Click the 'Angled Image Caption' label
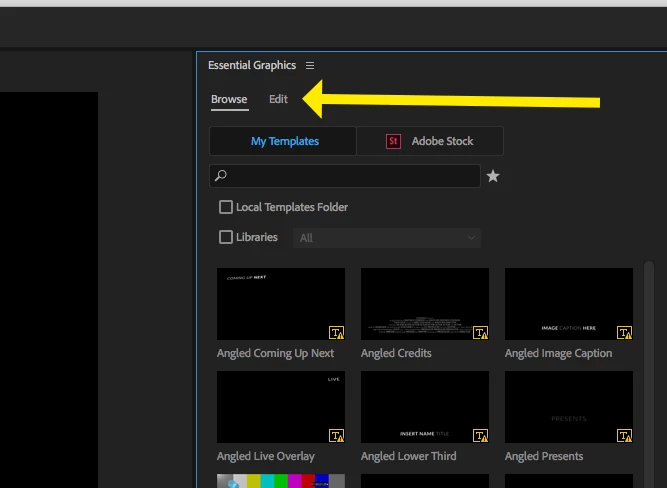The width and height of the screenshot is (667, 488). pyautogui.click(x=559, y=354)
